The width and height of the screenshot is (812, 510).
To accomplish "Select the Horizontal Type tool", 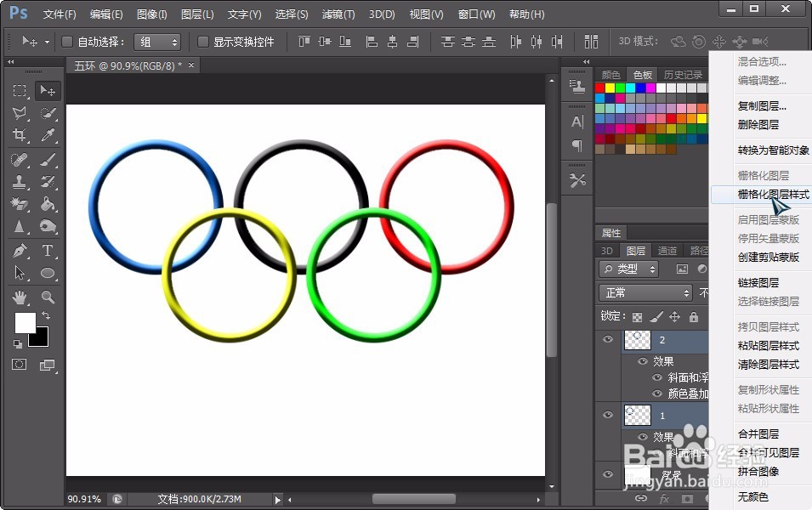I will point(48,251).
